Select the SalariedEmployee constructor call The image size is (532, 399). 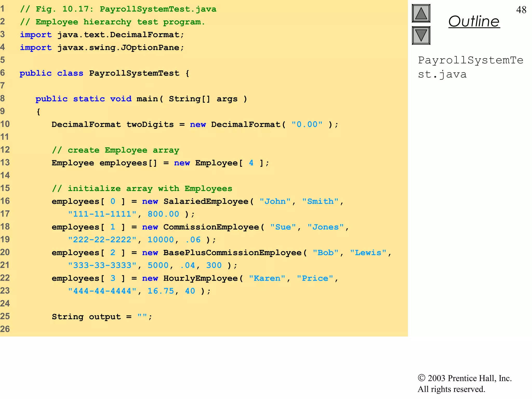point(198,201)
